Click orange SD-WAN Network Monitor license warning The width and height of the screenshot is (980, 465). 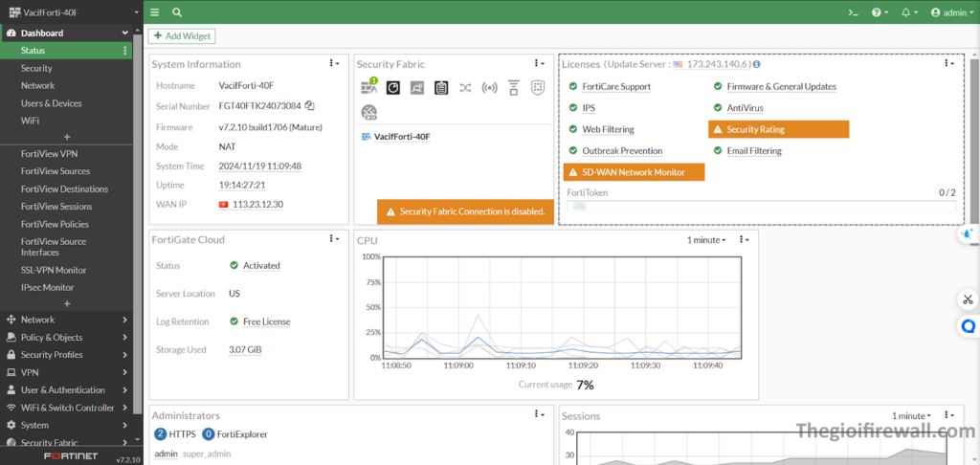[634, 172]
